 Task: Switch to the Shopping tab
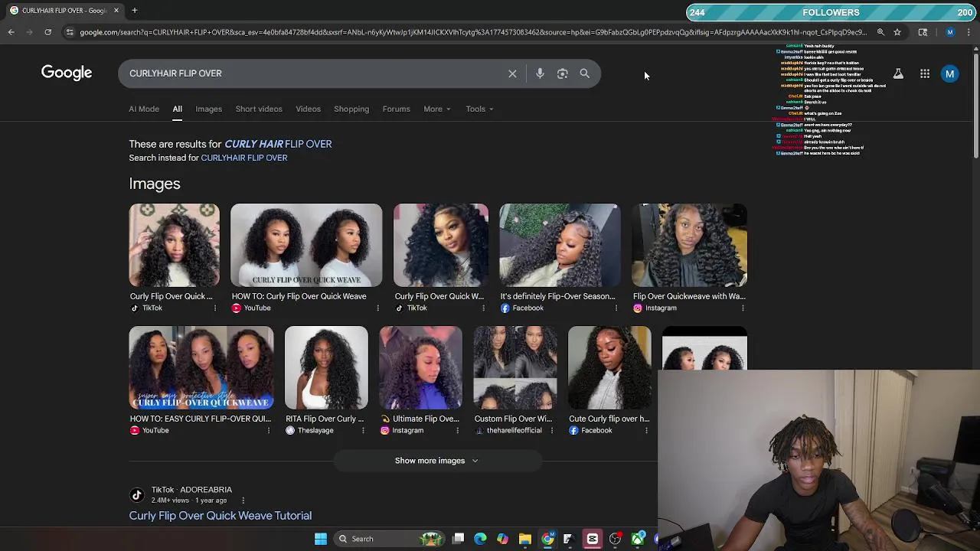[351, 109]
